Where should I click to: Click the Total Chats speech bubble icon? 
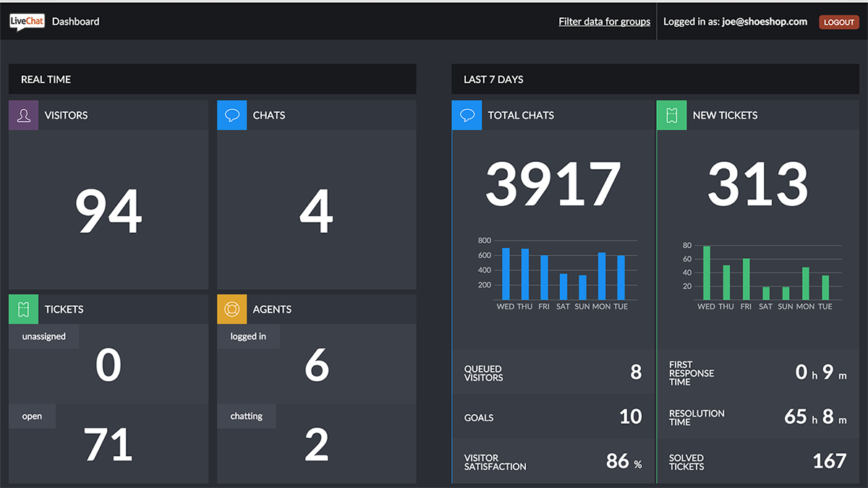tap(467, 116)
